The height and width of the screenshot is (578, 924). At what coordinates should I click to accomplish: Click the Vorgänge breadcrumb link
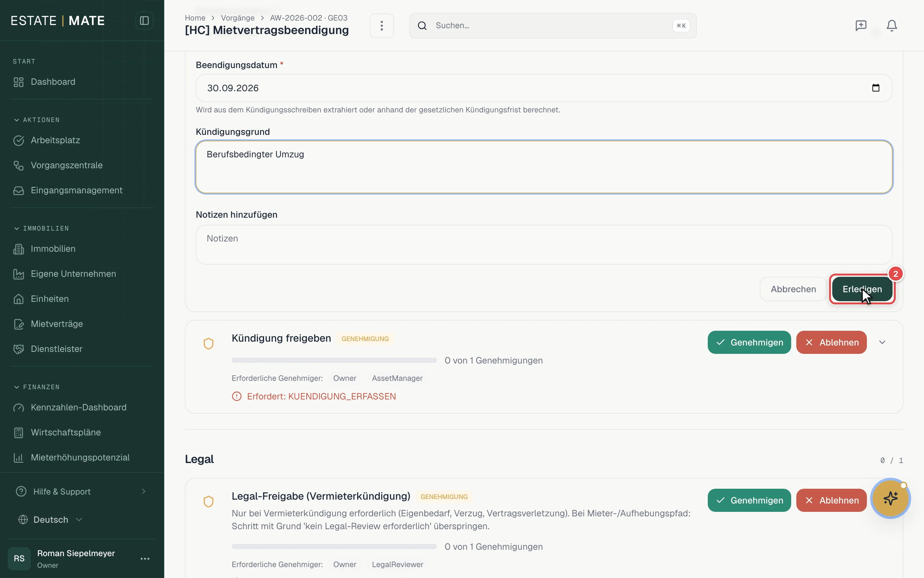tap(237, 18)
